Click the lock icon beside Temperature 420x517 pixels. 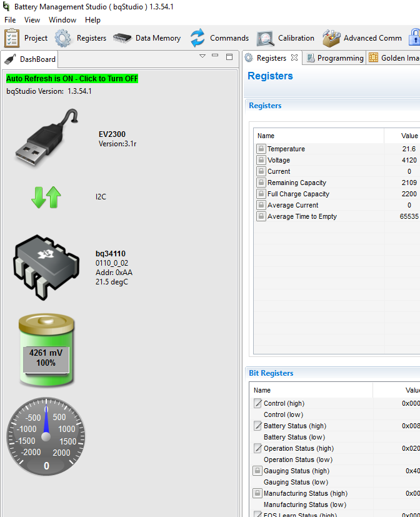[261, 149]
